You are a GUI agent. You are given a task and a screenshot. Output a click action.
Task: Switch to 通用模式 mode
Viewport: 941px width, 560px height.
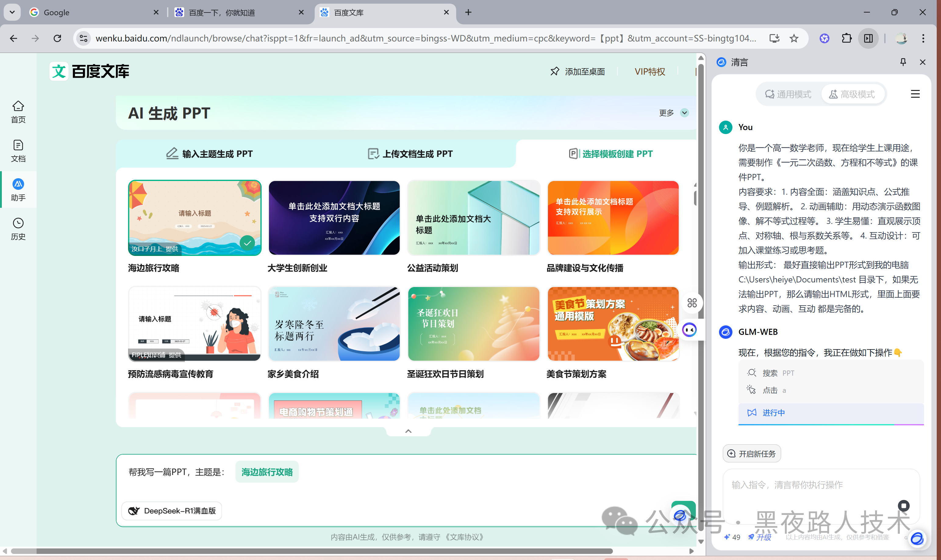pos(788,94)
